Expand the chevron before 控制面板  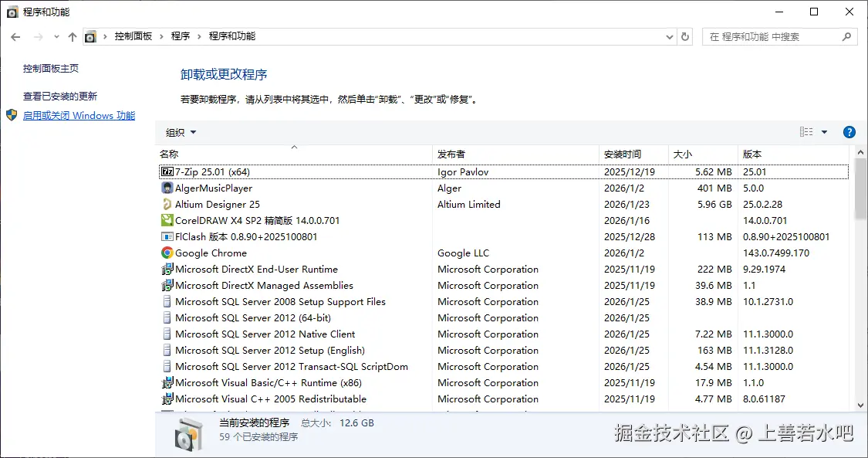(105, 36)
